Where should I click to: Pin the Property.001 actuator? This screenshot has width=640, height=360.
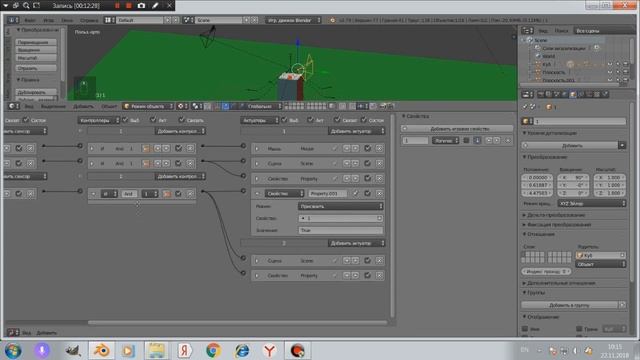click(356, 193)
